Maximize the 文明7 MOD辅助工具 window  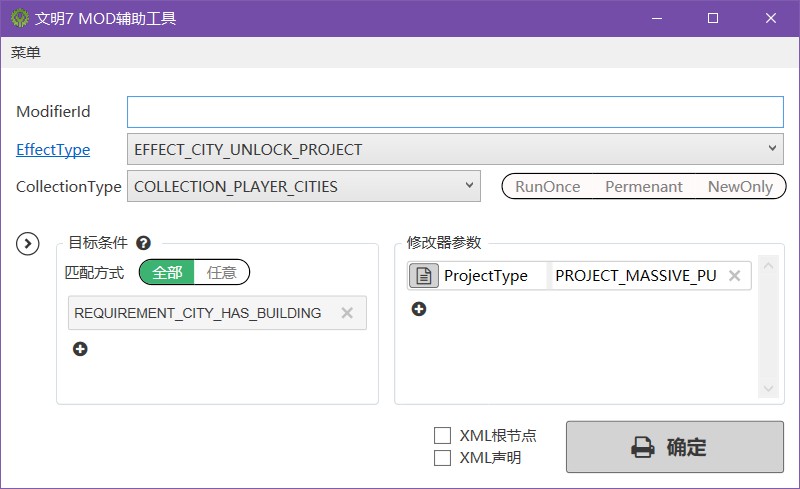click(x=713, y=18)
